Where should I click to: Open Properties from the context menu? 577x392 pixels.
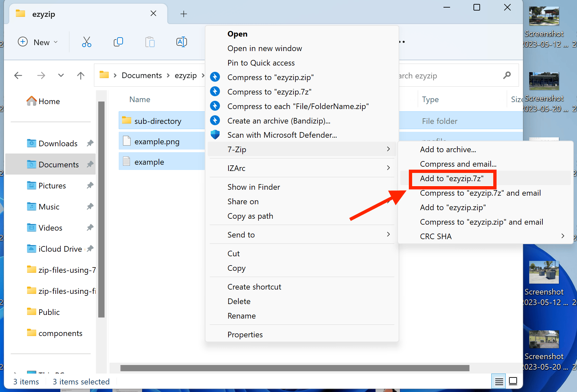(x=245, y=334)
